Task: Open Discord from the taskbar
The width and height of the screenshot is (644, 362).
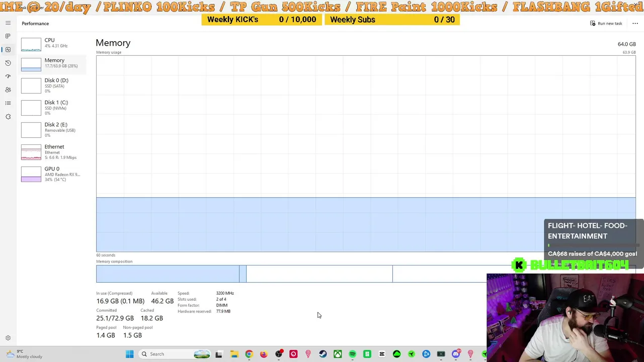Action: point(456,354)
